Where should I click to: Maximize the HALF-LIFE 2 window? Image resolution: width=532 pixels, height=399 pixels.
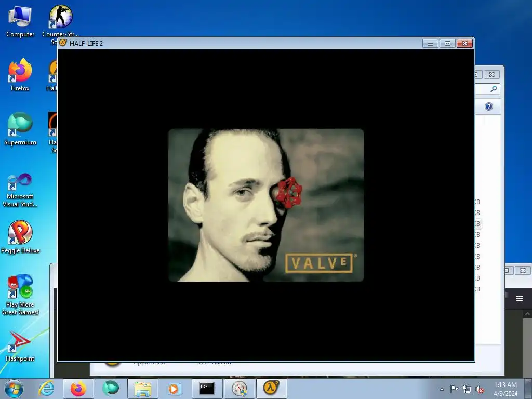point(447,44)
